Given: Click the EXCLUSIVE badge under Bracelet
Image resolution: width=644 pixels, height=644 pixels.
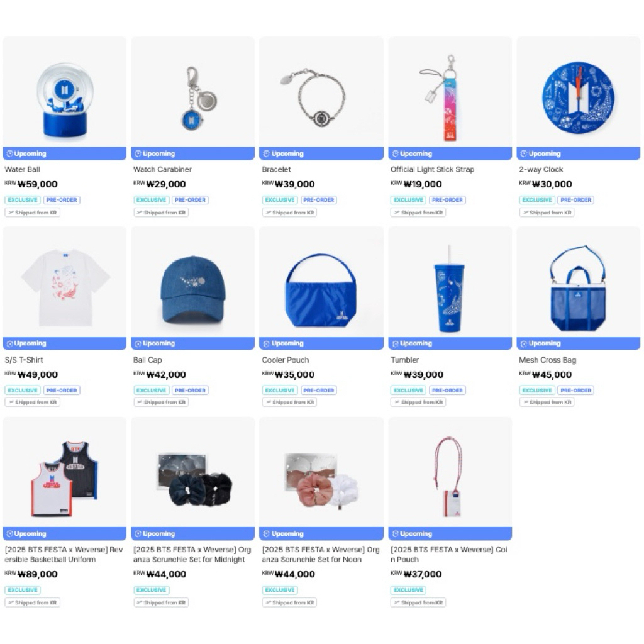Looking at the screenshot, I should [x=280, y=200].
